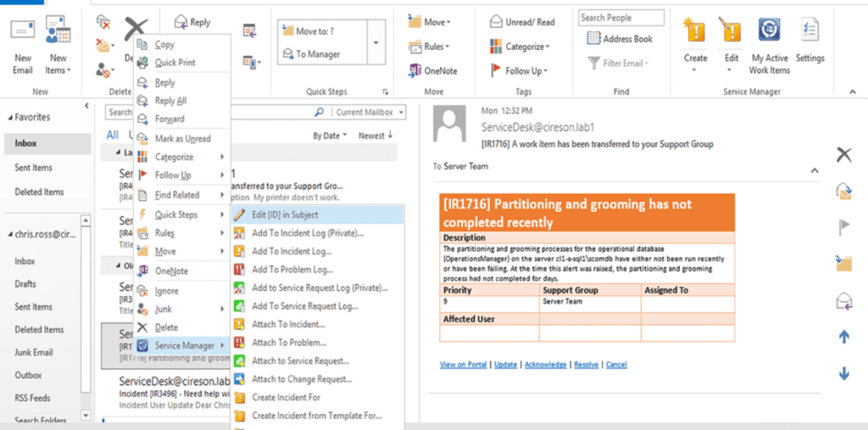Select Junk Email folder

34,353
